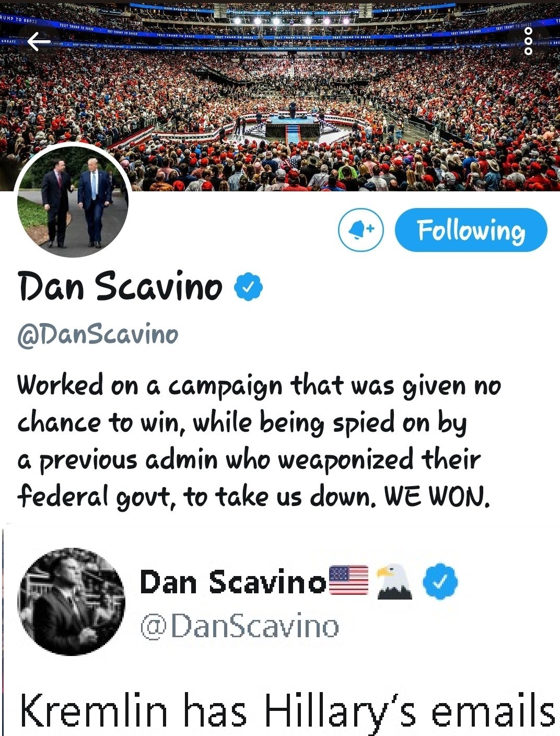This screenshot has height=736, width=560.
Task: Enable notifications with the bell icon
Action: [x=360, y=230]
